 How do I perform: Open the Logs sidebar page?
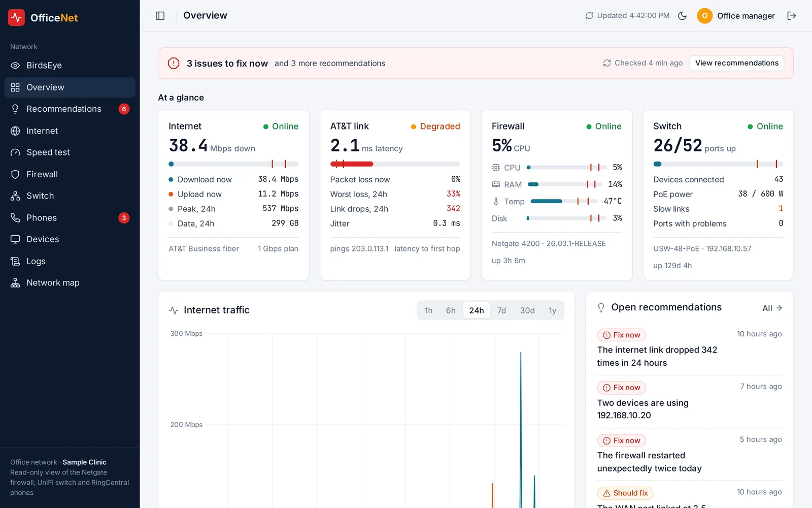click(70, 261)
